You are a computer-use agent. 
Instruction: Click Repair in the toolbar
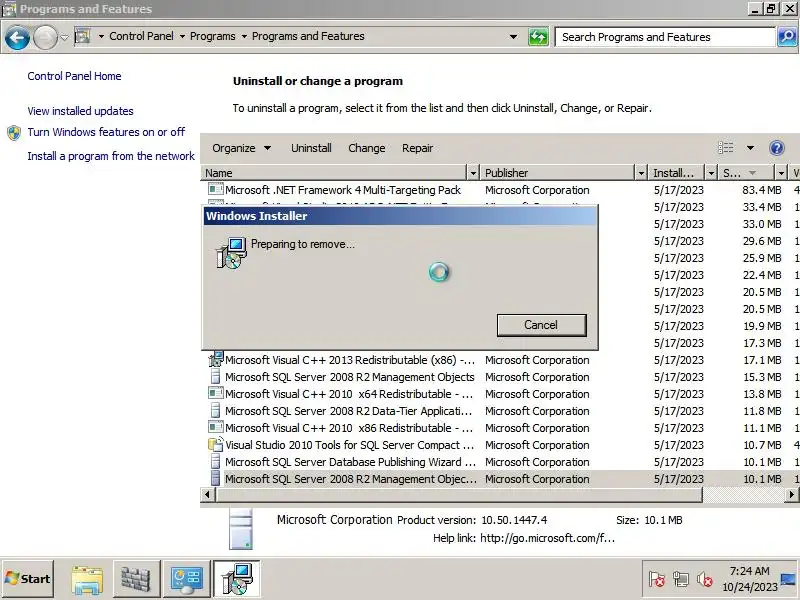(x=417, y=148)
